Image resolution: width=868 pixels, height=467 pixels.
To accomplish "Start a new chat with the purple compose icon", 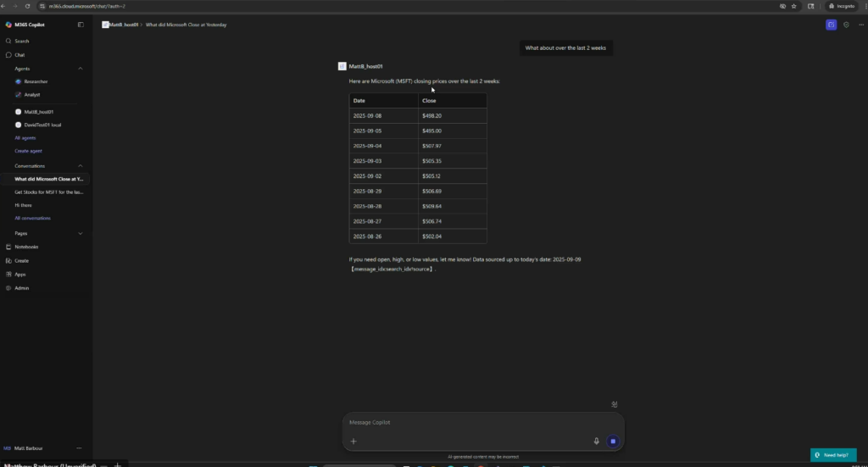I will click(831, 25).
